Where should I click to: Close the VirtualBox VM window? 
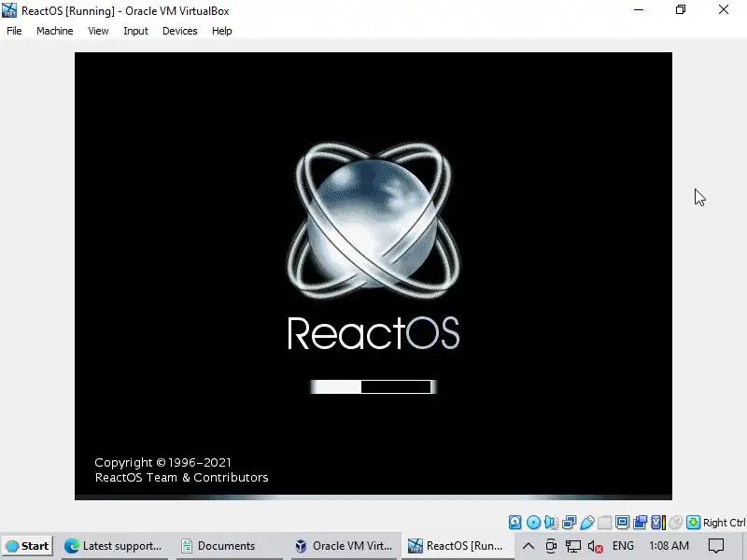point(724,9)
